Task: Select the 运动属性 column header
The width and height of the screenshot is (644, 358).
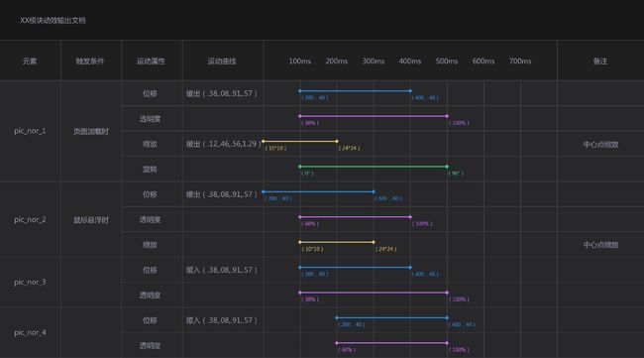Action: pyautogui.click(x=151, y=61)
